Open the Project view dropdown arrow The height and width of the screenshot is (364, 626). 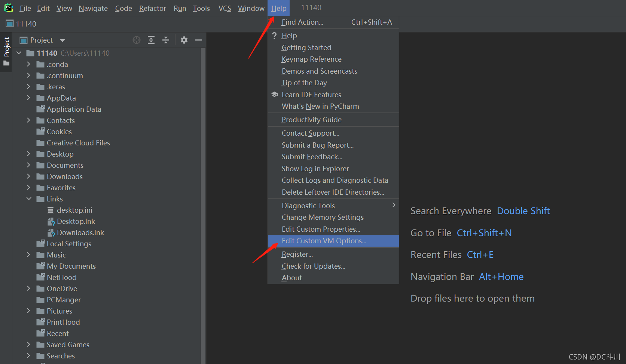click(62, 40)
